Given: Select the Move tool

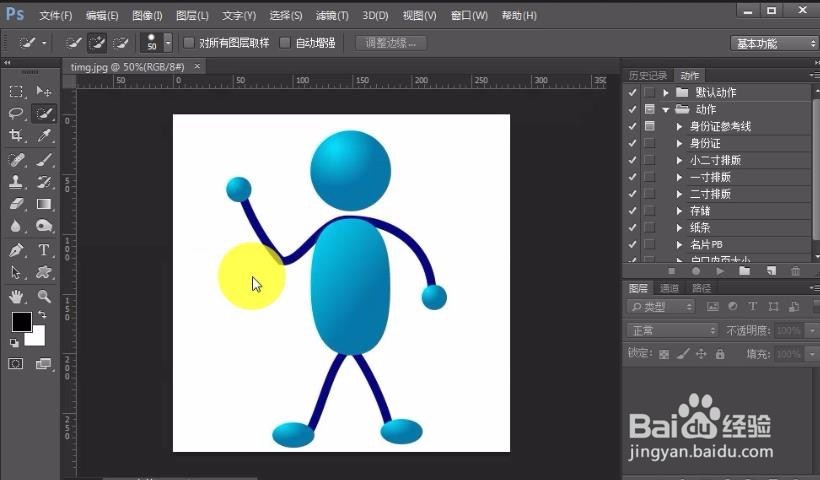Looking at the screenshot, I should [x=44, y=91].
